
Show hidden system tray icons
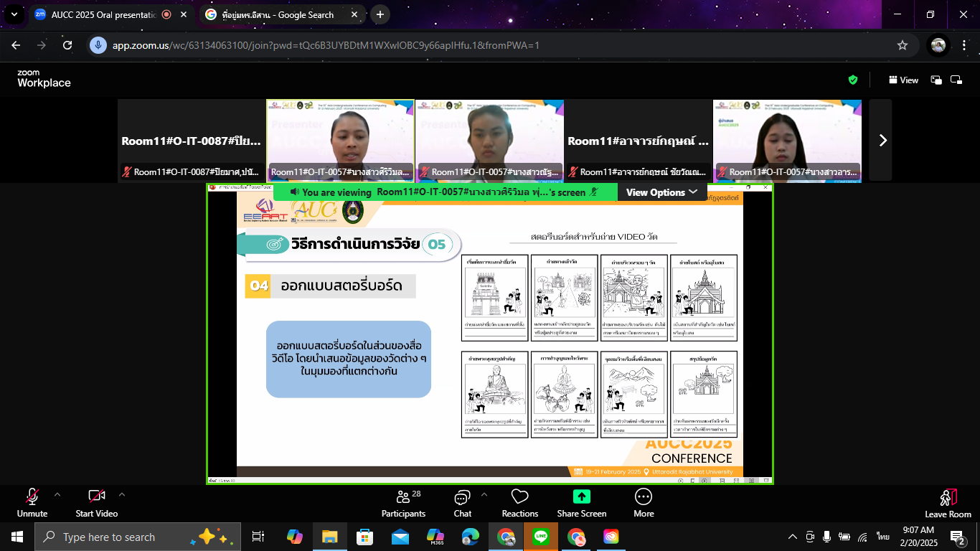[x=793, y=537]
